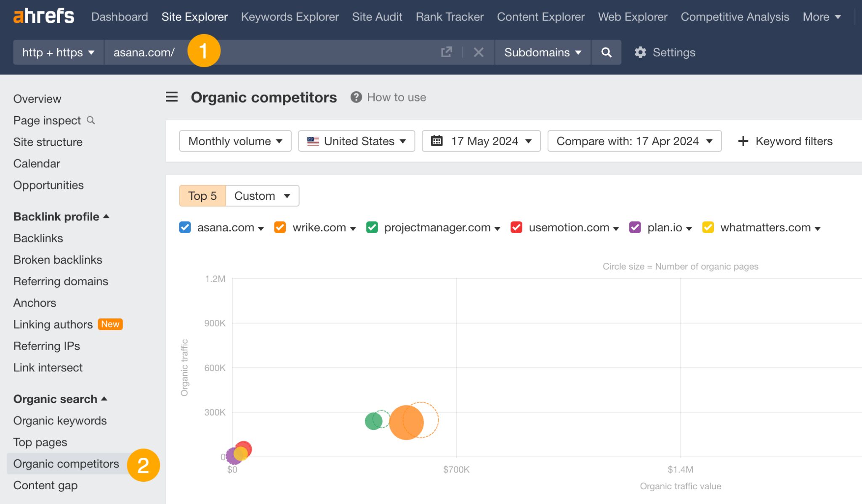Open the hamburger menu next to Organic competitors
Image resolution: width=862 pixels, height=504 pixels.
171,97
